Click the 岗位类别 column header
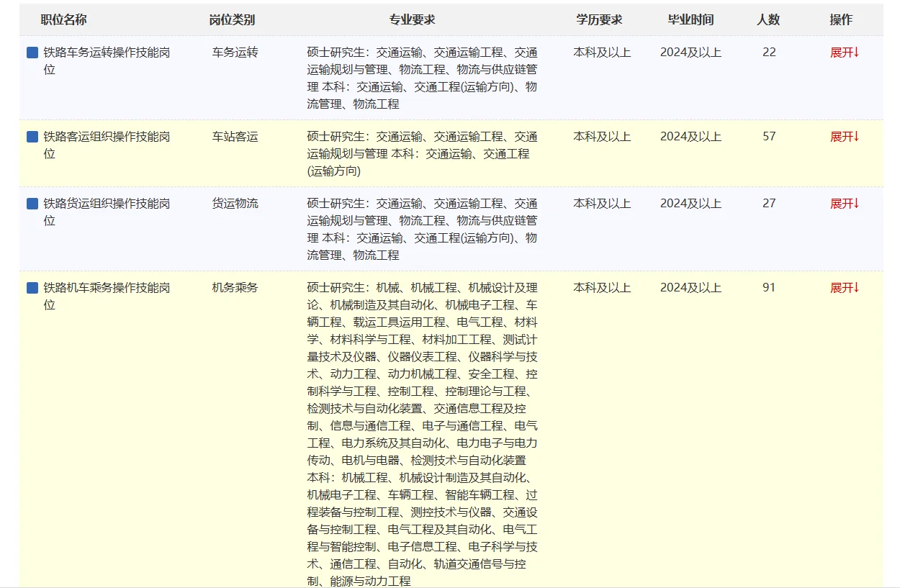900x588 pixels. [x=232, y=20]
